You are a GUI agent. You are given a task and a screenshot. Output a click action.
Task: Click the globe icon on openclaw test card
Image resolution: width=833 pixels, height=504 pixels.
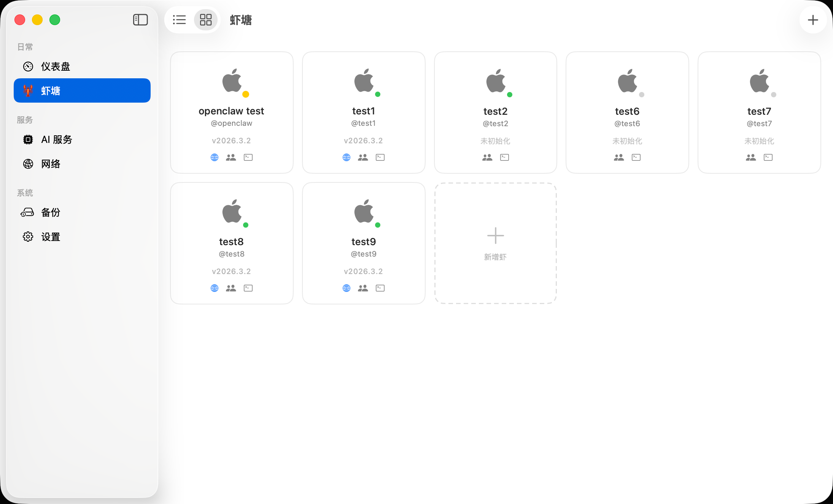[215, 157]
